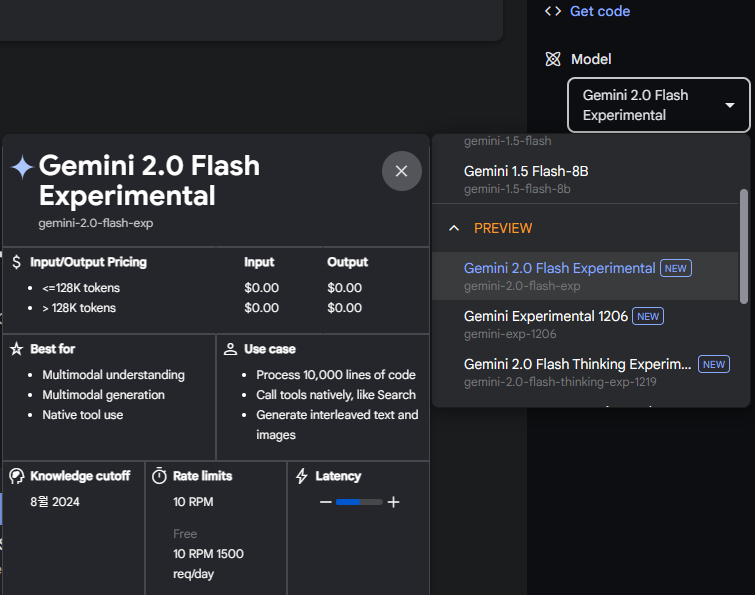Click the Rate limits stopwatch icon
Image resolution: width=755 pixels, height=595 pixels.
159,476
